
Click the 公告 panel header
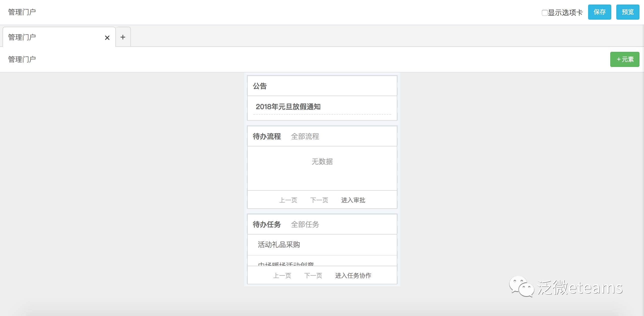point(260,86)
